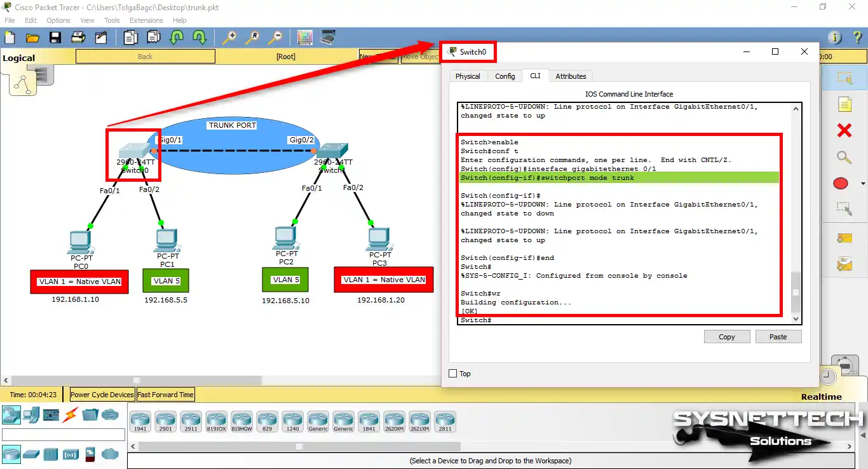Click the [Root] workspace label
The width and height of the screenshot is (868, 469).
tap(286, 57)
